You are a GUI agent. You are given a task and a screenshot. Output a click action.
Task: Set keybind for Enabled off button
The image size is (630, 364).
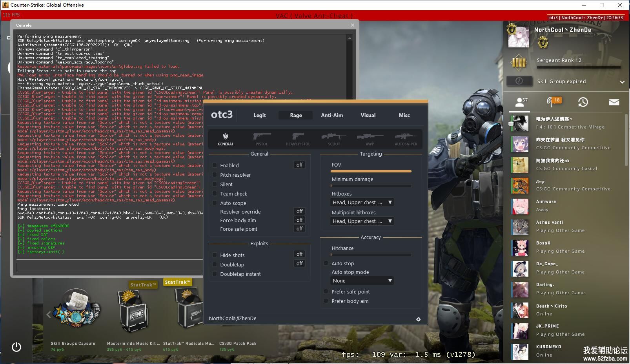[300, 165]
